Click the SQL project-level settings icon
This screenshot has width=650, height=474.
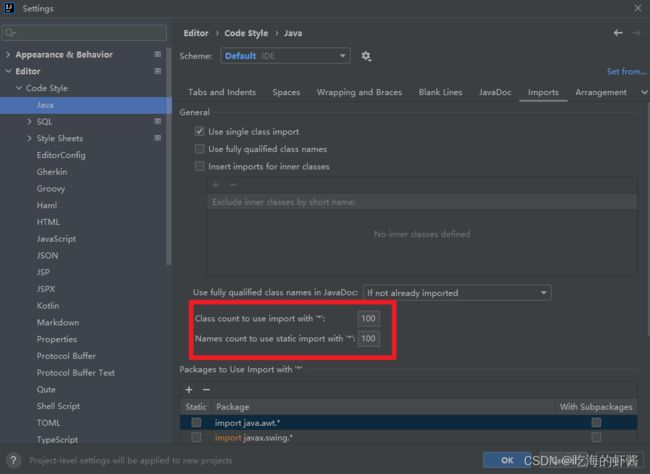(x=158, y=121)
